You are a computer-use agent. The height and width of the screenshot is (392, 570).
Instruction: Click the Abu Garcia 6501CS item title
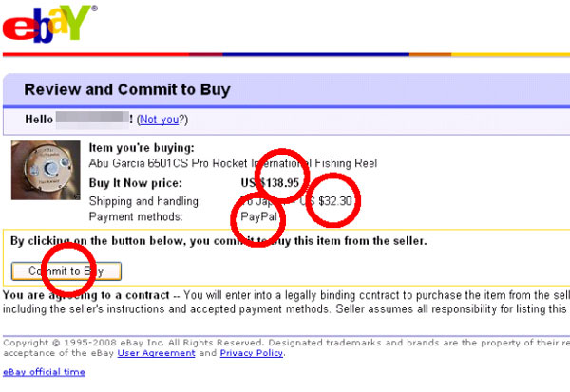(x=232, y=163)
